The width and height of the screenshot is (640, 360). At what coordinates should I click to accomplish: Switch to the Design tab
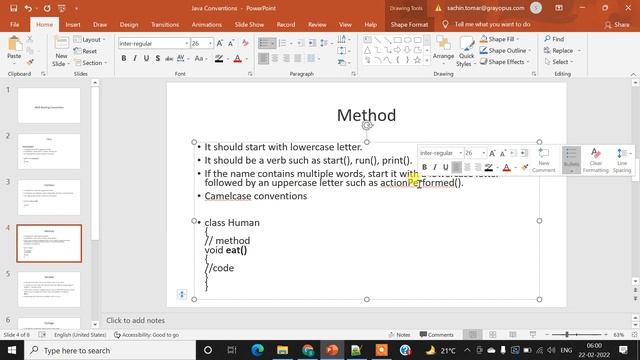point(129,24)
